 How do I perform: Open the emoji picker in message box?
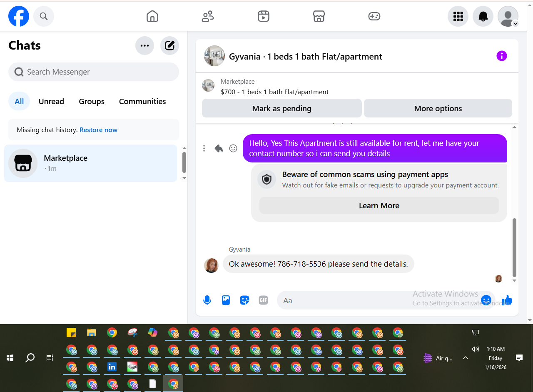486,300
